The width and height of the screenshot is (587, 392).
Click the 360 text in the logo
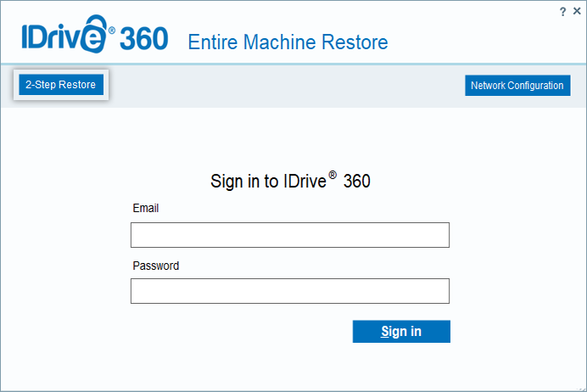coord(143,38)
